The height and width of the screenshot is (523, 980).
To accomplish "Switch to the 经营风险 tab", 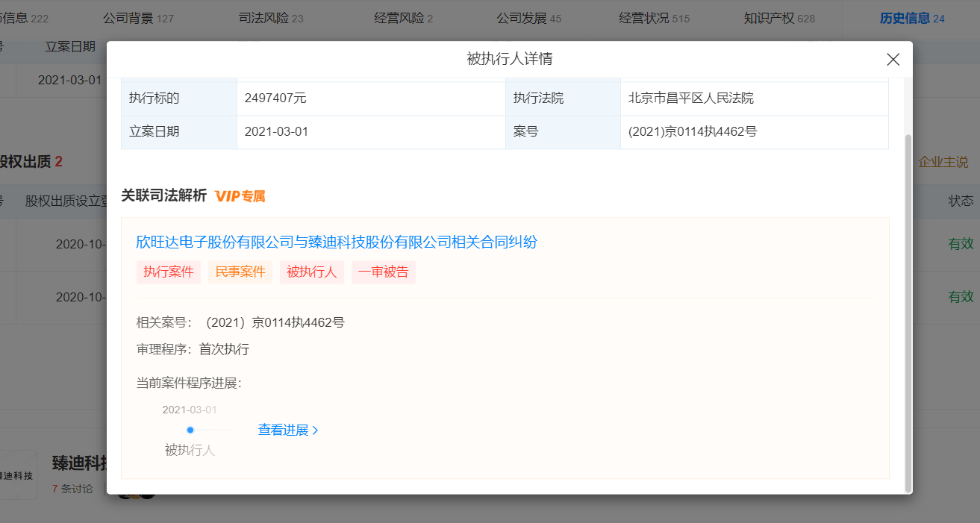I will pyautogui.click(x=404, y=18).
